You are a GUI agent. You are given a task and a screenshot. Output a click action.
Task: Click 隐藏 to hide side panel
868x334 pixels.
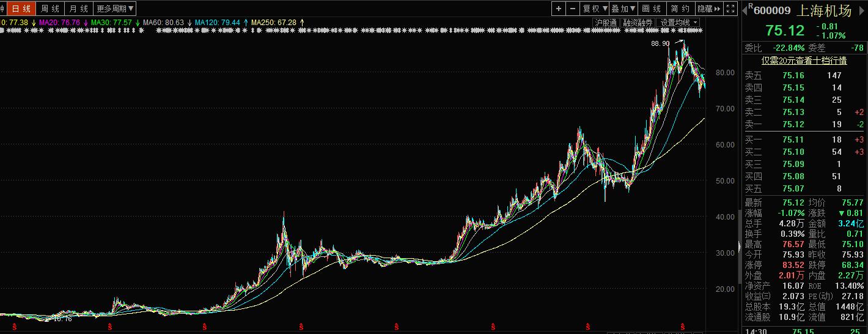709,9
